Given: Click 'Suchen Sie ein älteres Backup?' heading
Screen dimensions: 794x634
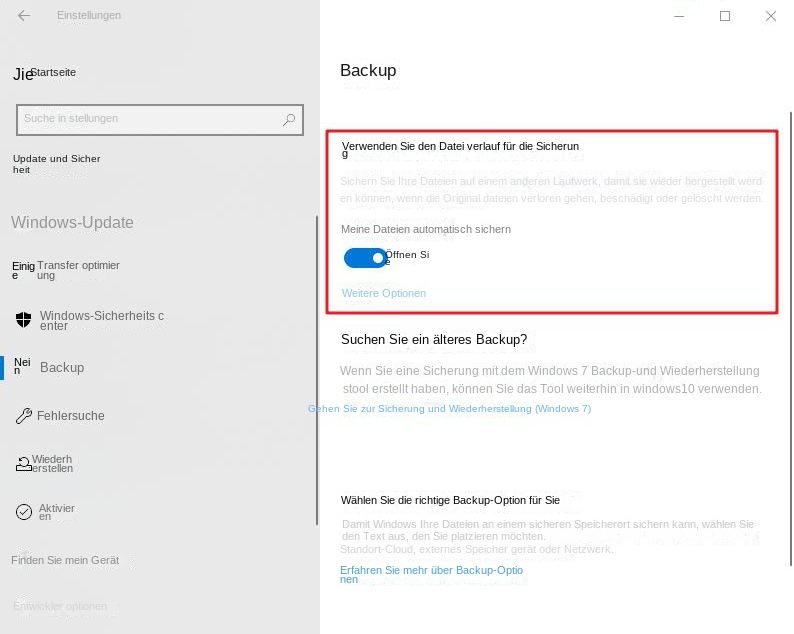Looking at the screenshot, I should pos(434,339).
